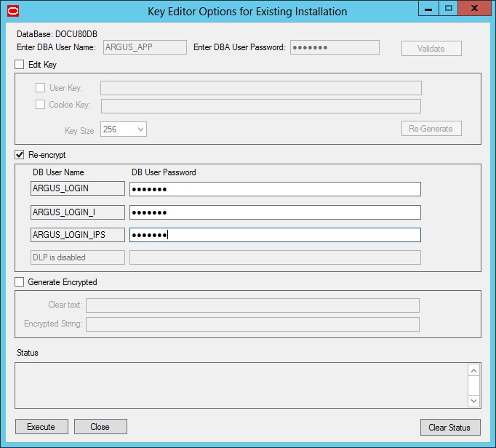Enable the Generate Encrypted checkbox

tap(20, 282)
